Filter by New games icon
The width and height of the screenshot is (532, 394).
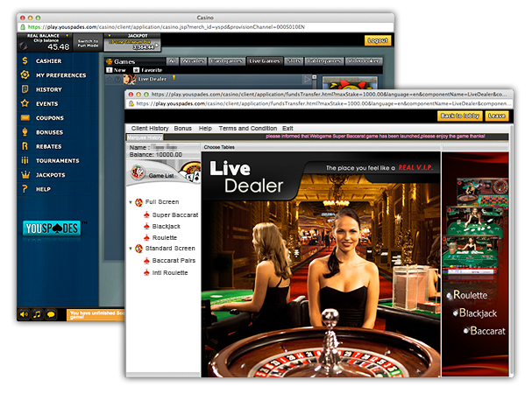click(x=110, y=70)
